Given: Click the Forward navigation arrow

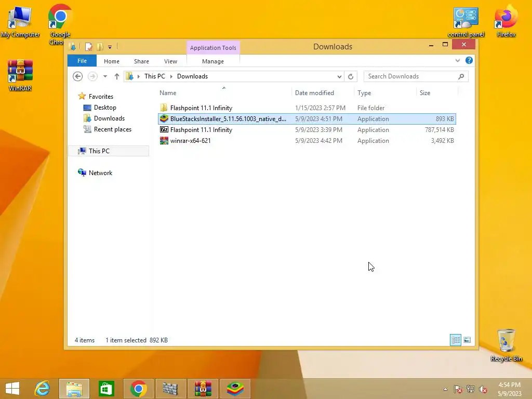Looking at the screenshot, I should [92, 76].
